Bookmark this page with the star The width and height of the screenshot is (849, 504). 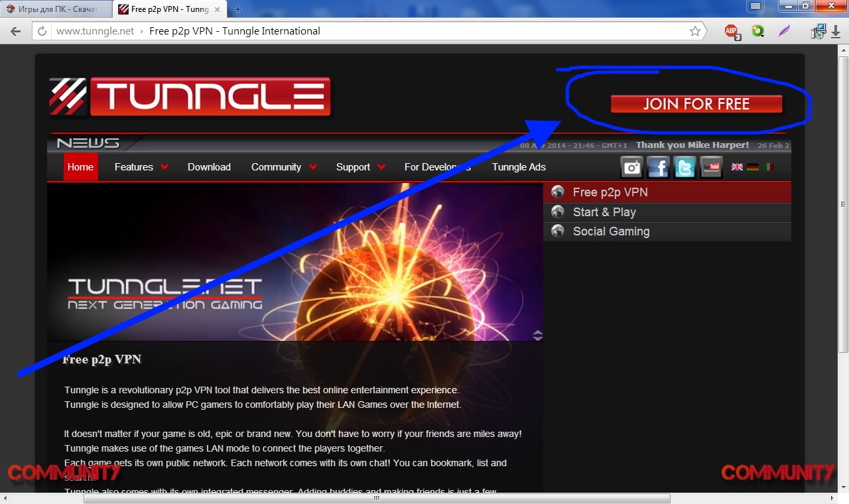coord(694,31)
